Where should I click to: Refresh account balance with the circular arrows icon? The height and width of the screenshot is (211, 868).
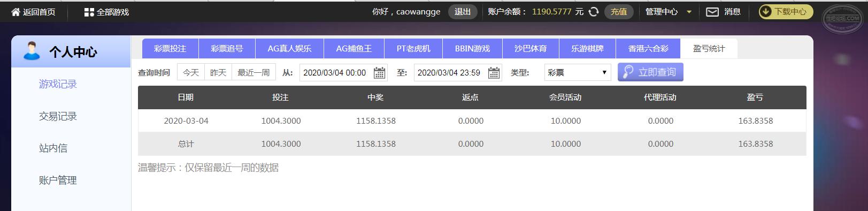pos(593,12)
